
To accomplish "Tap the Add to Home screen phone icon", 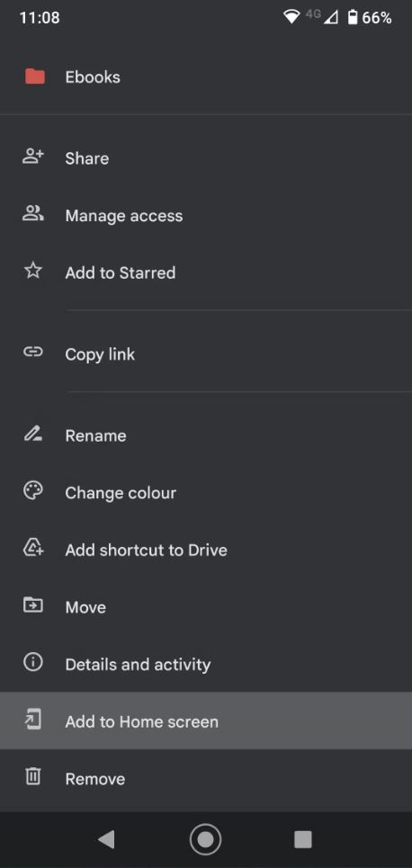I will [x=33, y=720].
